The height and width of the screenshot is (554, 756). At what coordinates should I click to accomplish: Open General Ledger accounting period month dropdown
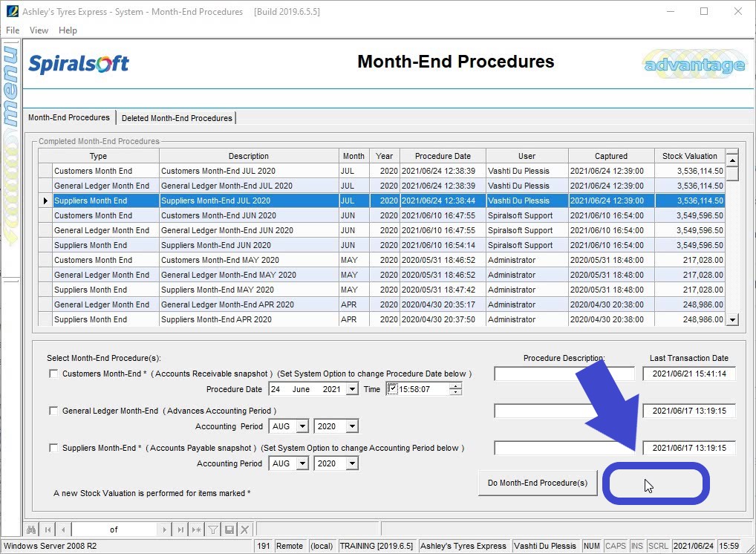point(302,426)
